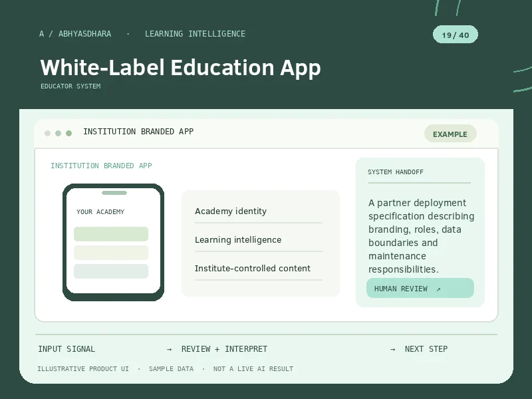Click the arrow before NEXT STEP

(392, 350)
